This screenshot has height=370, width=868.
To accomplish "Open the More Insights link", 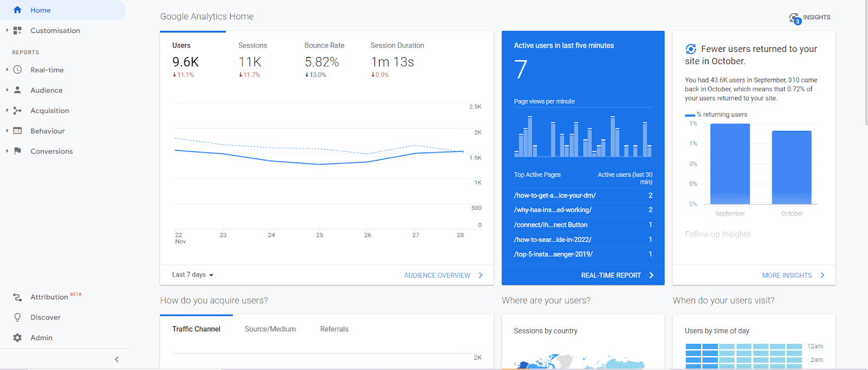I will tap(787, 275).
